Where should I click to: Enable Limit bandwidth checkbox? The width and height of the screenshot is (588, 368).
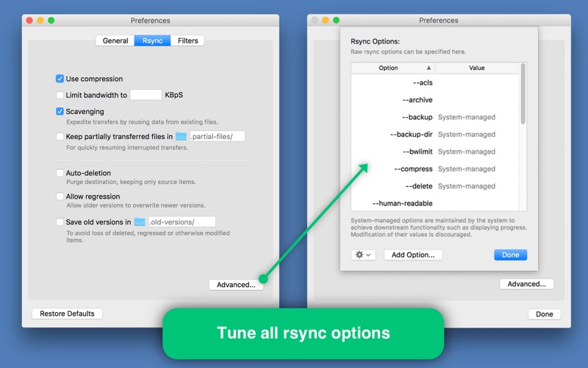60,95
